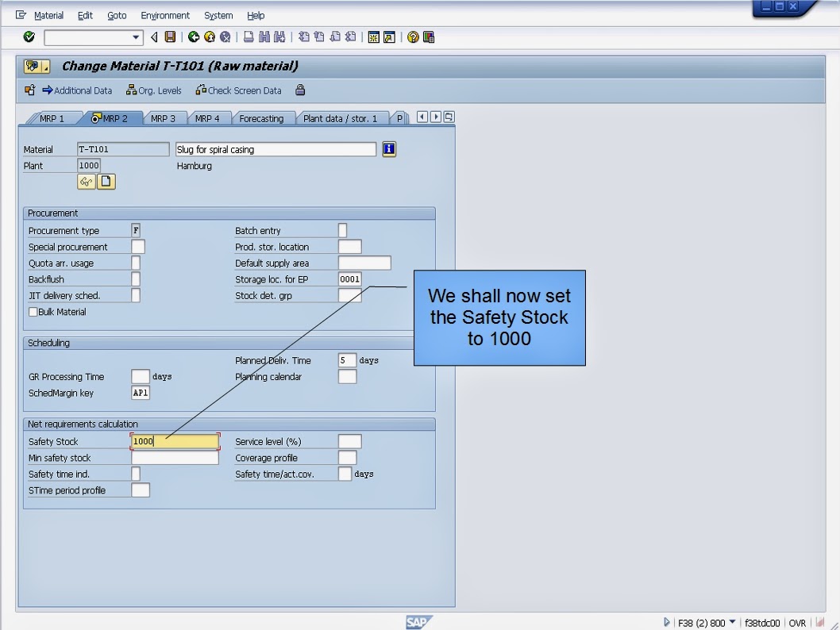Click inside the Safety Stock input field
This screenshot has width=840, height=630.
click(175, 441)
